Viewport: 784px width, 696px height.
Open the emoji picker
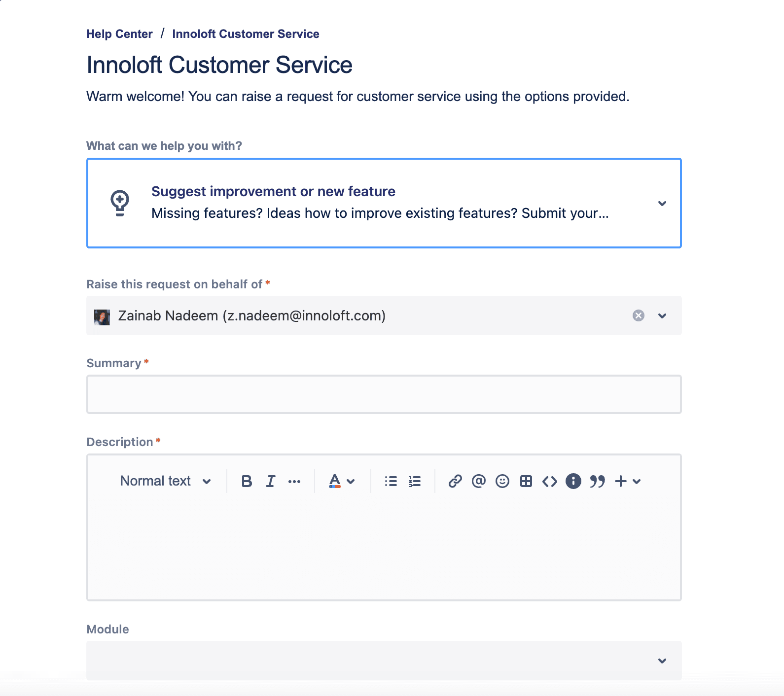(502, 481)
